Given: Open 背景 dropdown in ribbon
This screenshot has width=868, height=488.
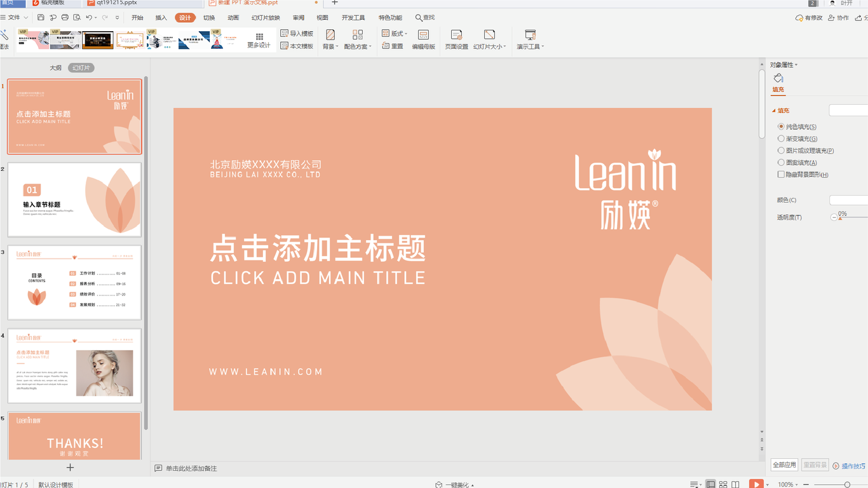Looking at the screenshot, I should pyautogui.click(x=330, y=39).
